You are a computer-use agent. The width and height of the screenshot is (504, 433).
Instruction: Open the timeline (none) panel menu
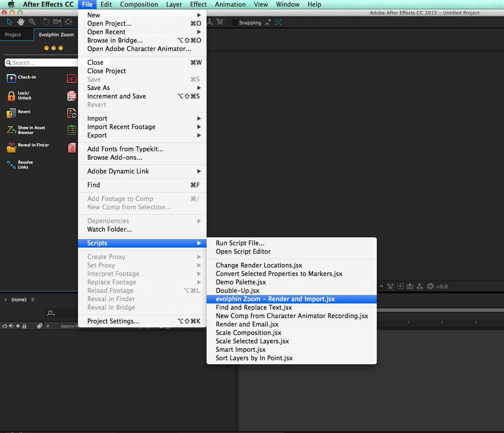(x=33, y=299)
